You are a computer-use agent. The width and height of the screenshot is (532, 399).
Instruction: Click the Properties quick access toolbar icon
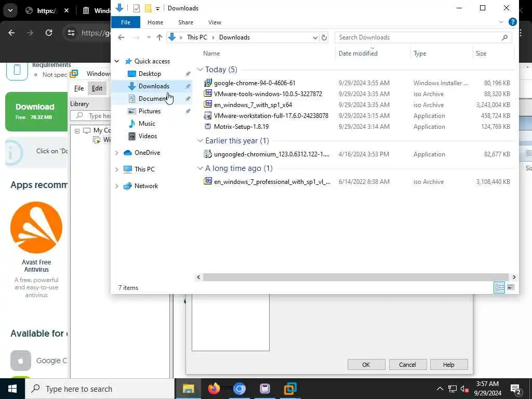pyautogui.click(x=137, y=8)
